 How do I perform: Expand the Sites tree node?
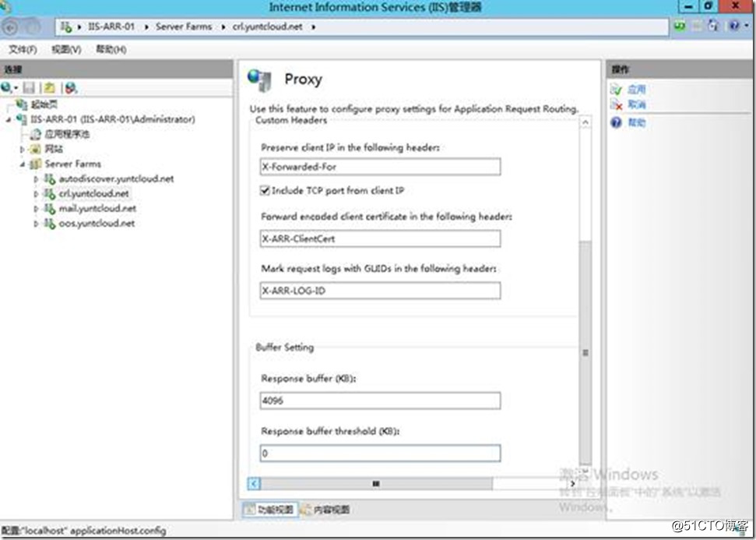coord(22,150)
